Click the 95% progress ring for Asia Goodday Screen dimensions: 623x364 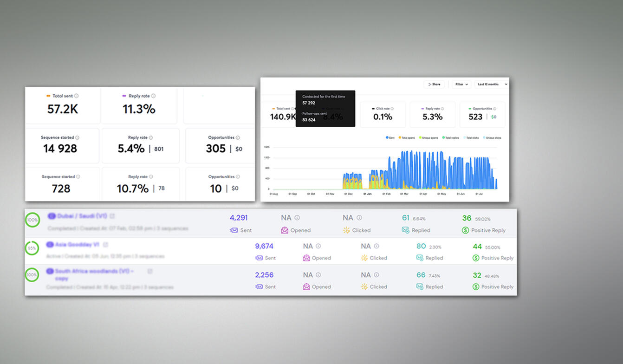[x=32, y=248]
